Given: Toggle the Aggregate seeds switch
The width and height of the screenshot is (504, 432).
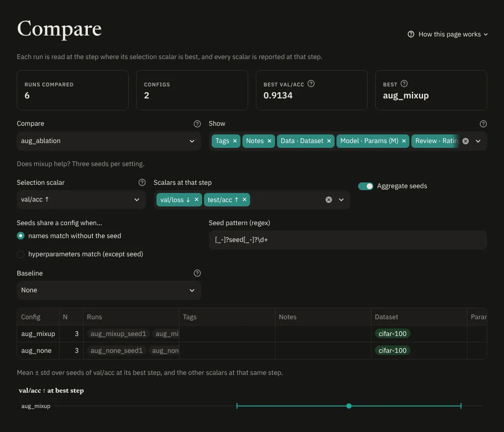Looking at the screenshot, I should coord(365,186).
